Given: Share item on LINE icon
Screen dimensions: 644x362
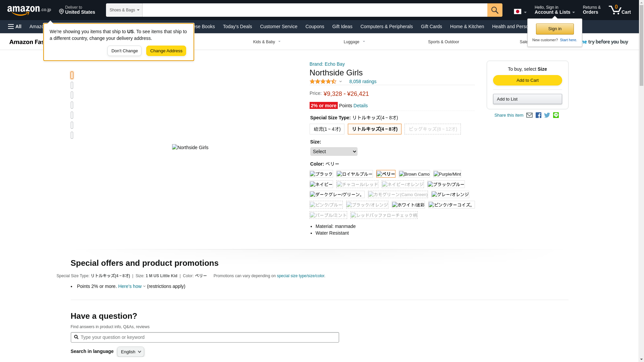Looking at the screenshot, I should tap(556, 115).
